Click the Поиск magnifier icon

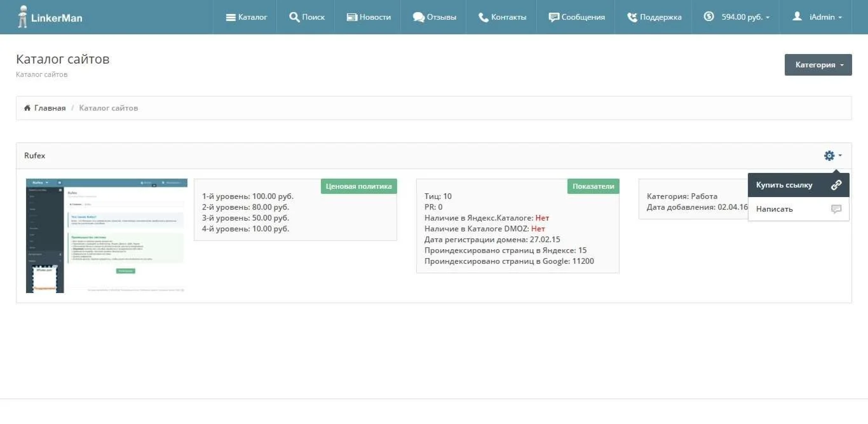tap(294, 17)
